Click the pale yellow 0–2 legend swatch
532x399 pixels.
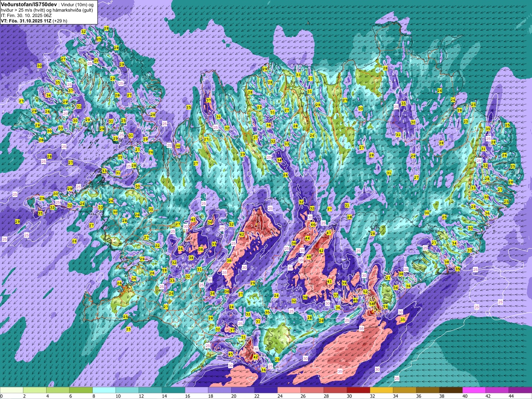point(12,390)
